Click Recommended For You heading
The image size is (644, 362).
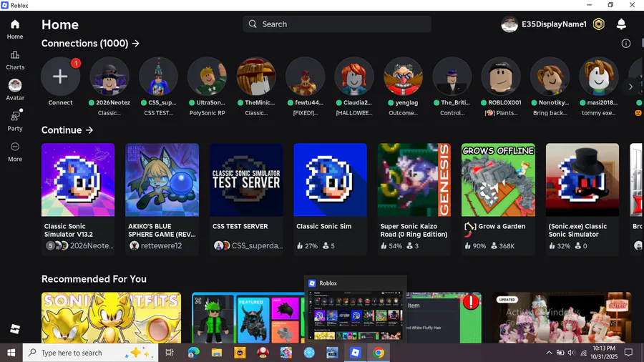pos(94,279)
